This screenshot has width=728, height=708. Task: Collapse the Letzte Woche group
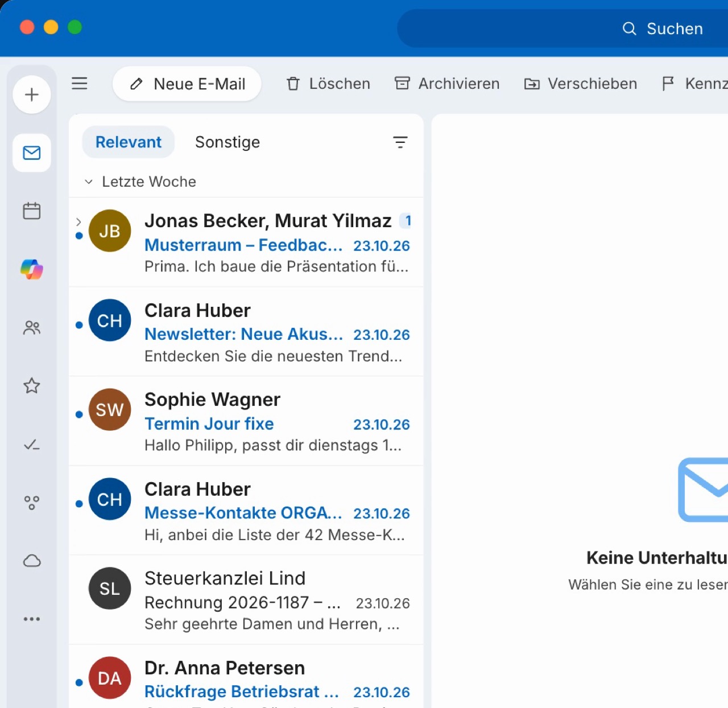[x=89, y=182]
